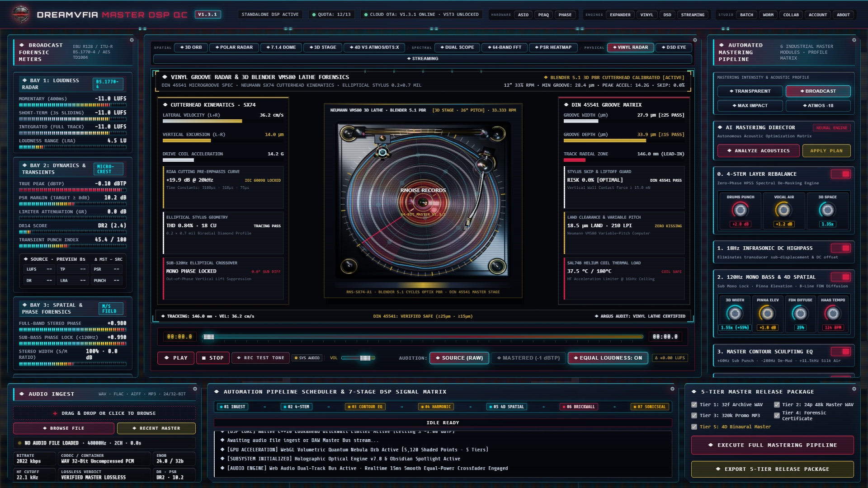868x488 pixels.
Task: Select the Max Impact profile
Action: pyautogui.click(x=750, y=106)
